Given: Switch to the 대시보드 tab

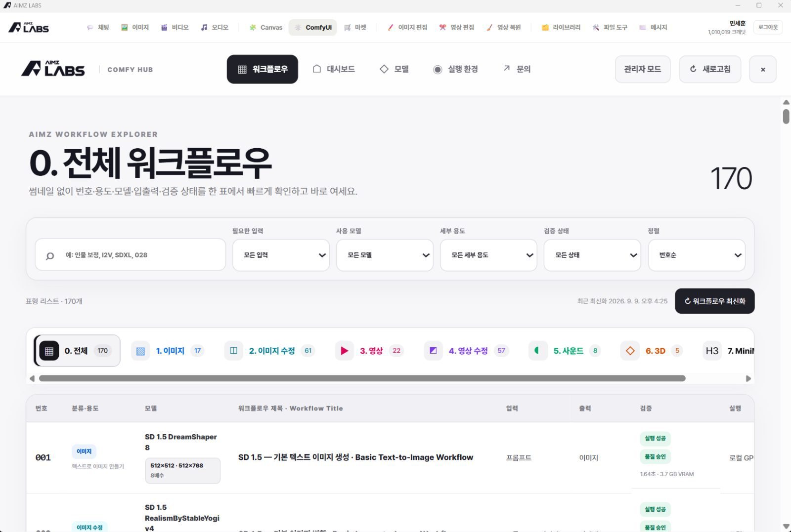Looking at the screenshot, I should [334, 69].
